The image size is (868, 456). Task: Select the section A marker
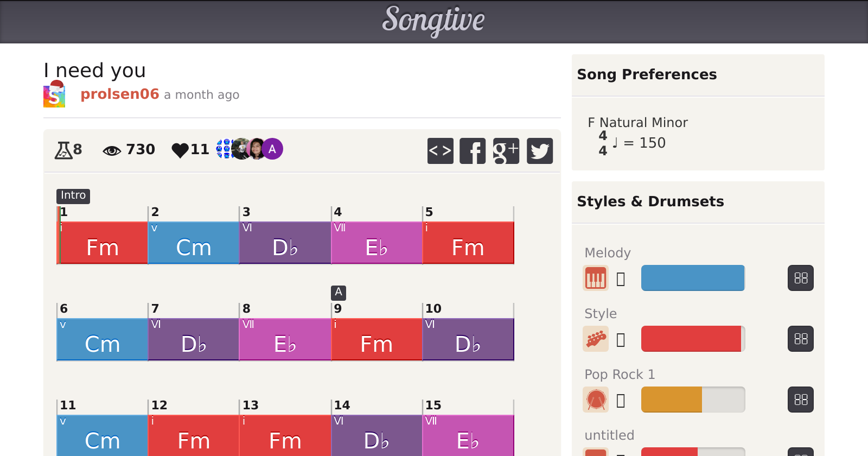pyautogui.click(x=339, y=293)
